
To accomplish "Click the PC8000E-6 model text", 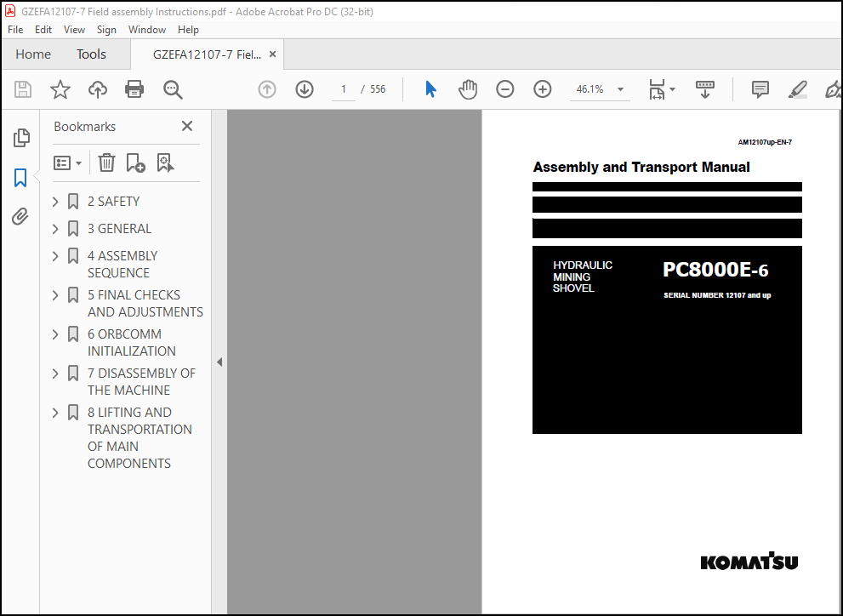I will pos(715,270).
